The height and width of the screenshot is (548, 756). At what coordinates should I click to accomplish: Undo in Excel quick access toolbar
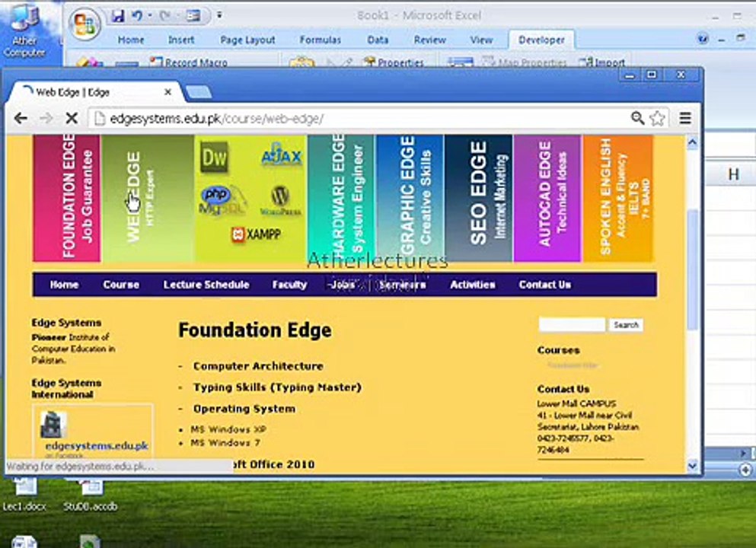[x=137, y=16]
